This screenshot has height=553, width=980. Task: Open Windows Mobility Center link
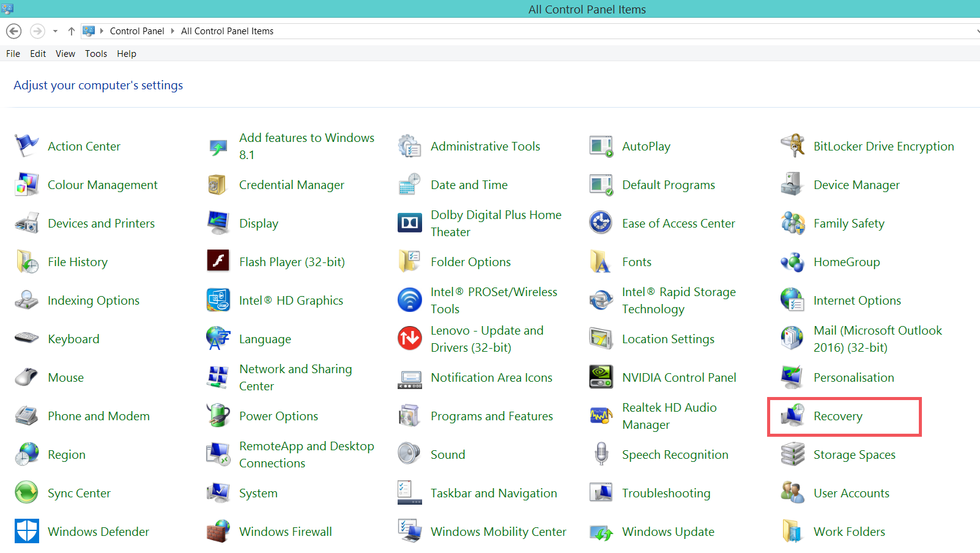[499, 532]
